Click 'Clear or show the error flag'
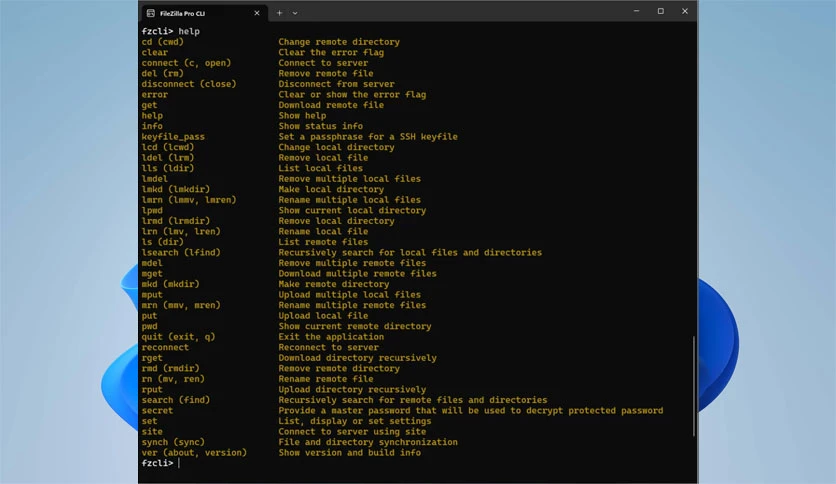The image size is (836, 484). 352,94
